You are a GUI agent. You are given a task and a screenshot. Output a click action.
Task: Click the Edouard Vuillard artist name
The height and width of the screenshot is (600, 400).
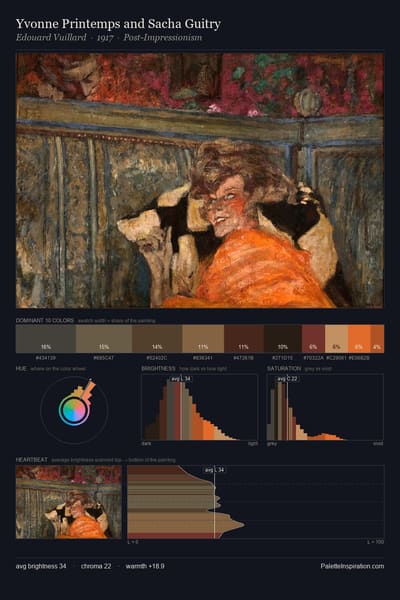point(51,37)
